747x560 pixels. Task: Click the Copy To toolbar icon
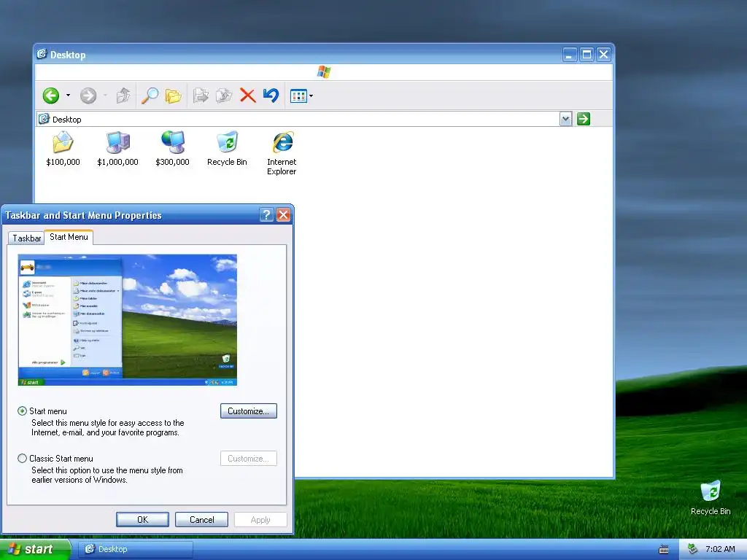224,96
